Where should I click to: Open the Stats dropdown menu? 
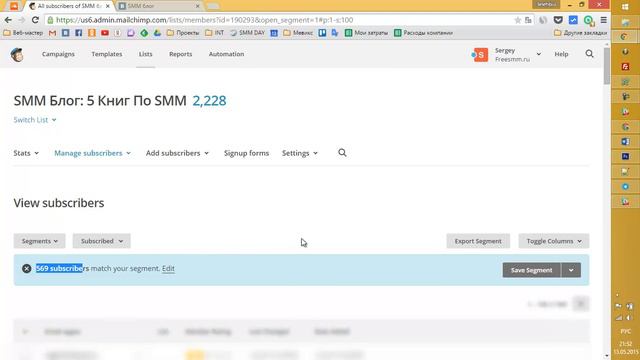26,153
